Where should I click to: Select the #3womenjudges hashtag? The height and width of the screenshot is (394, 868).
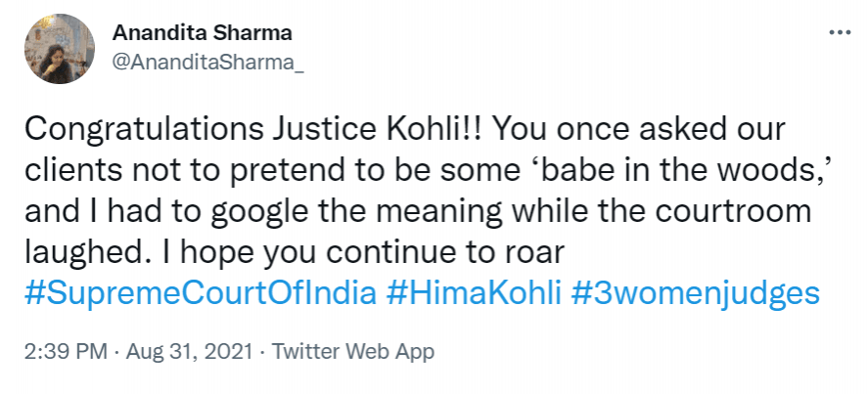(694, 292)
